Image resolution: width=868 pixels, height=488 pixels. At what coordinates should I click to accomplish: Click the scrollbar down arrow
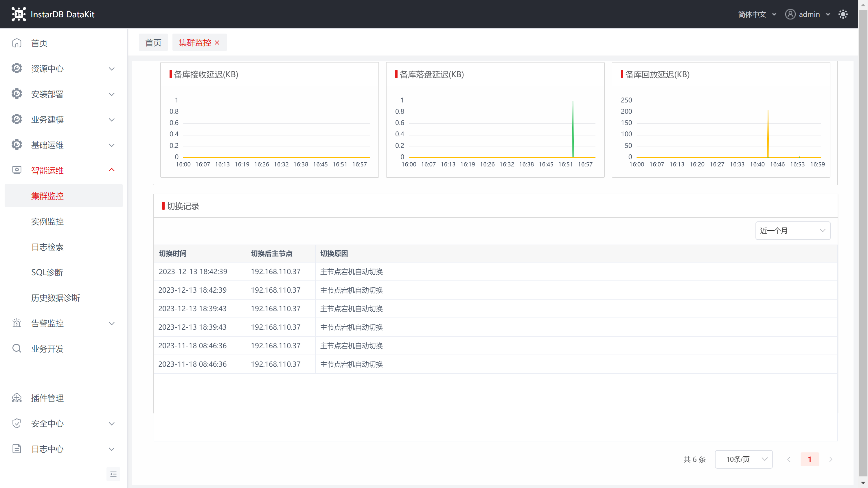pyautogui.click(x=863, y=483)
